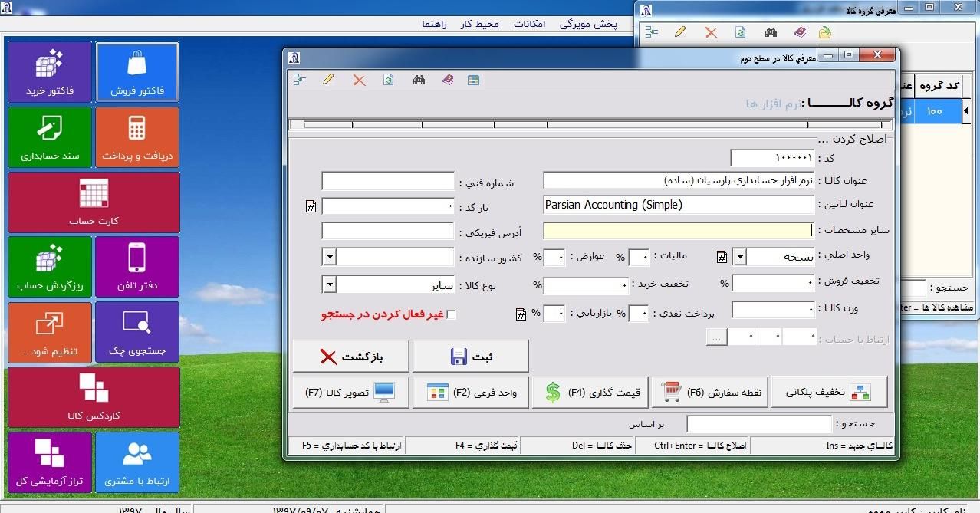The image size is (980, 513).
Task: Click the مالیات percent field
Action: 640,257
